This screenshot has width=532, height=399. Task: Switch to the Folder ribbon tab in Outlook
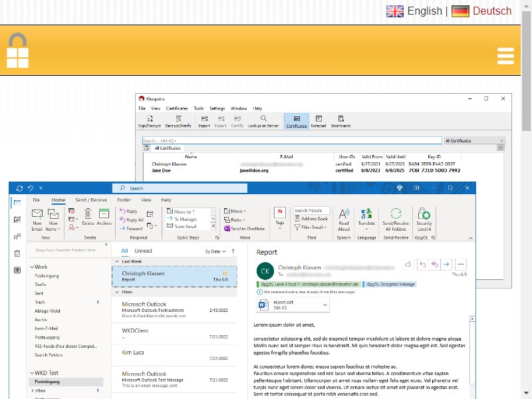tap(124, 200)
